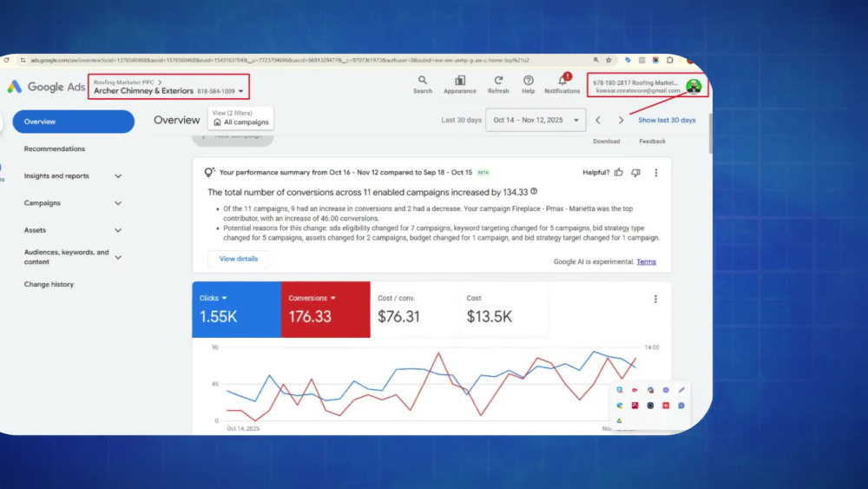Click Show last 30 days link
The width and height of the screenshot is (868, 489).
(x=667, y=120)
